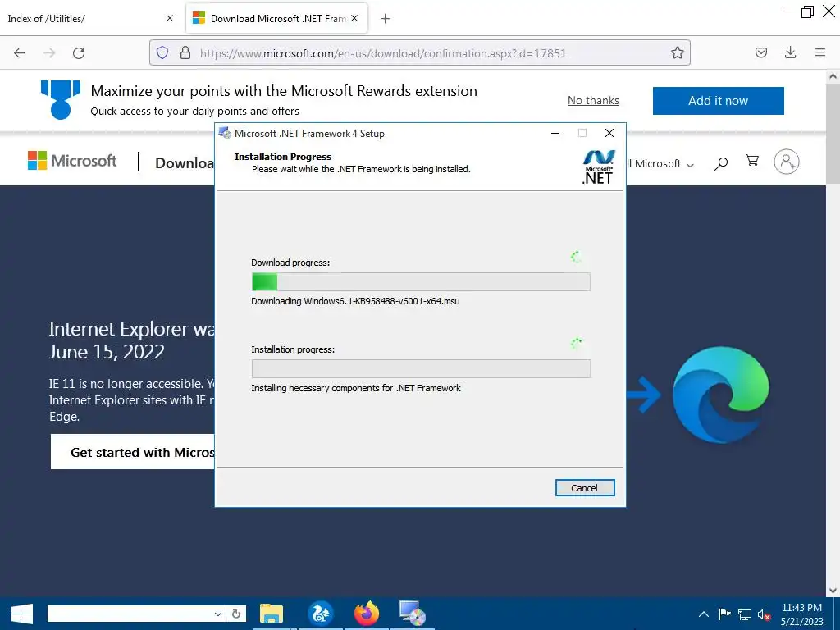Click the Microsoft .NET logo in setup dialog
The height and width of the screenshot is (630, 840).
click(x=598, y=167)
